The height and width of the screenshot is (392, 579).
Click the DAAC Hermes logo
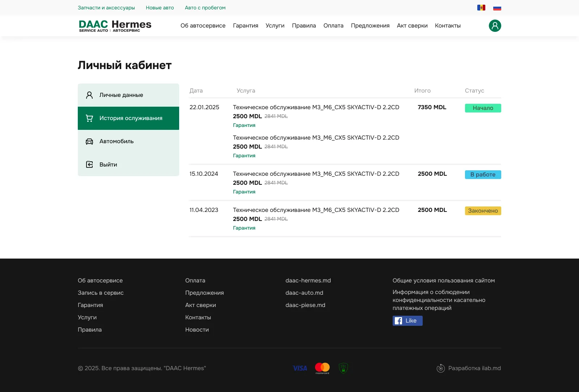pos(115,26)
